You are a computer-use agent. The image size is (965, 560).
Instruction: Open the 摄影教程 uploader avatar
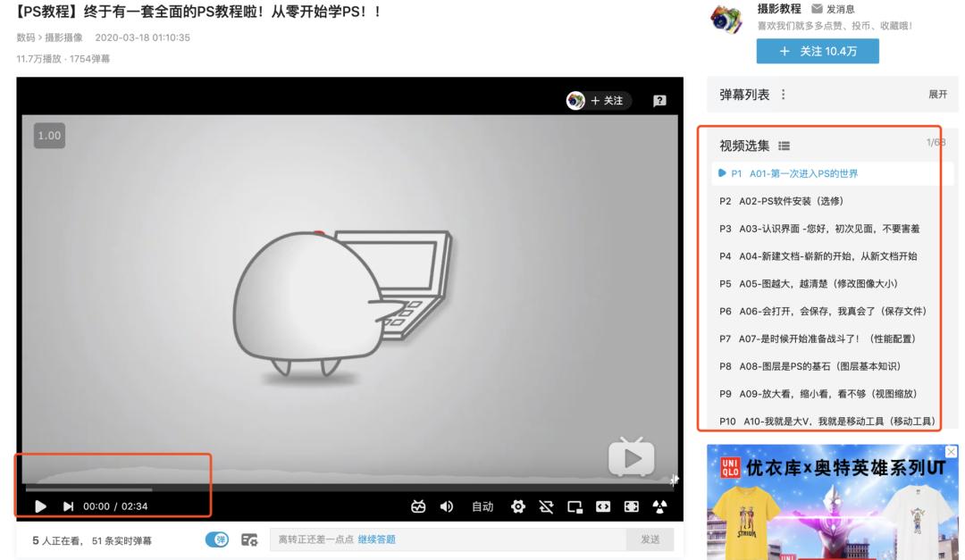[726, 19]
